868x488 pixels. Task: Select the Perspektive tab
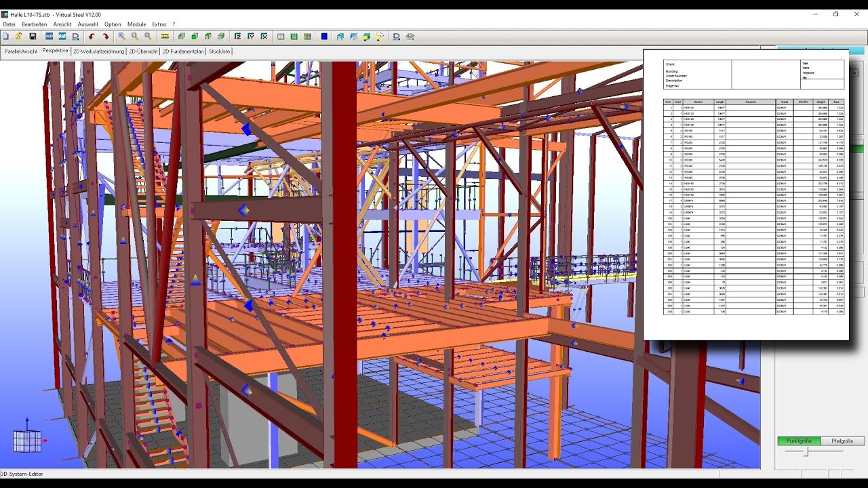pyautogui.click(x=55, y=51)
